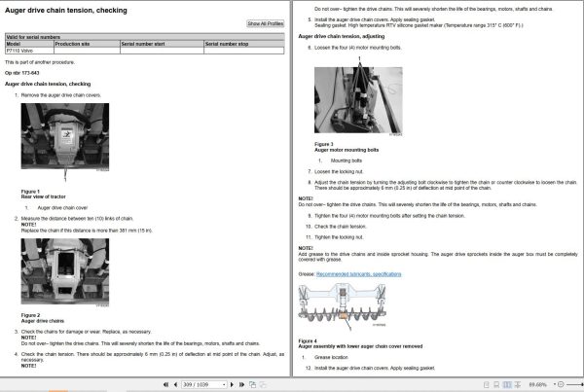Click the zoom out minus button

tap(561, 384)
